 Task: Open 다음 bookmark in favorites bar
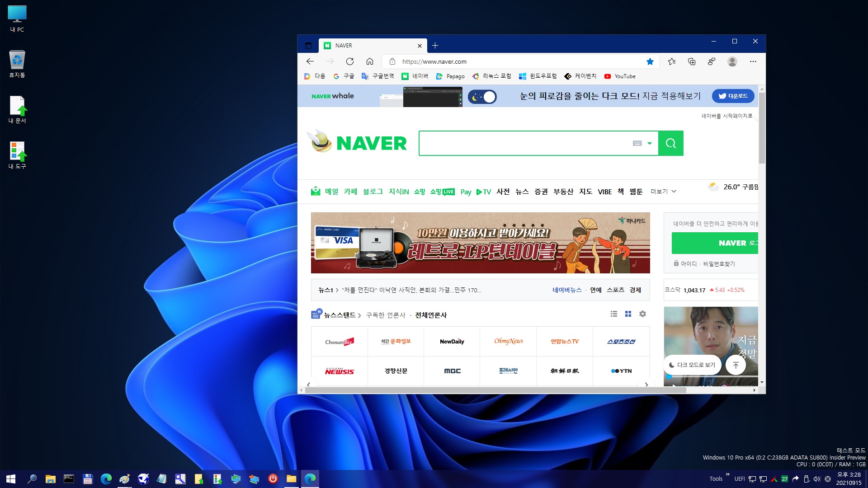tap(315, 76)
